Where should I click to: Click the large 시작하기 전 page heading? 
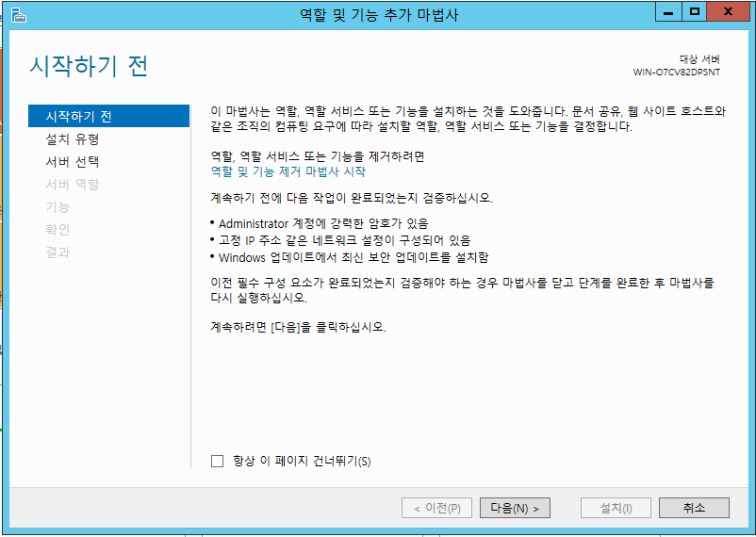point(90,67)
